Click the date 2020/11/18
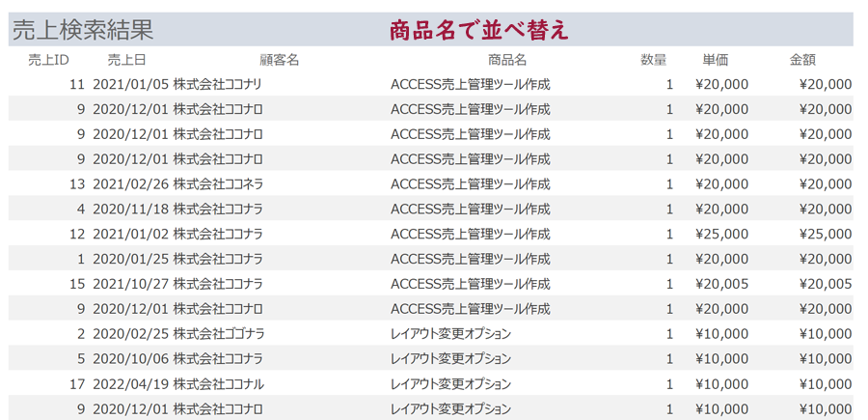Image resolution: width=868 pixels, height=420 pixels. tap(130, 209)
